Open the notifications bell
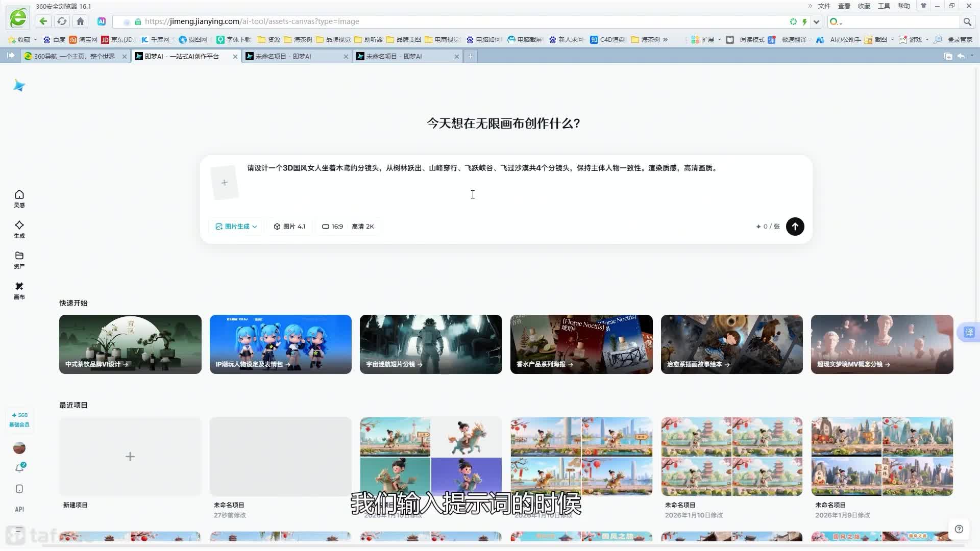The image size is (980, 551). click(19, 468)
